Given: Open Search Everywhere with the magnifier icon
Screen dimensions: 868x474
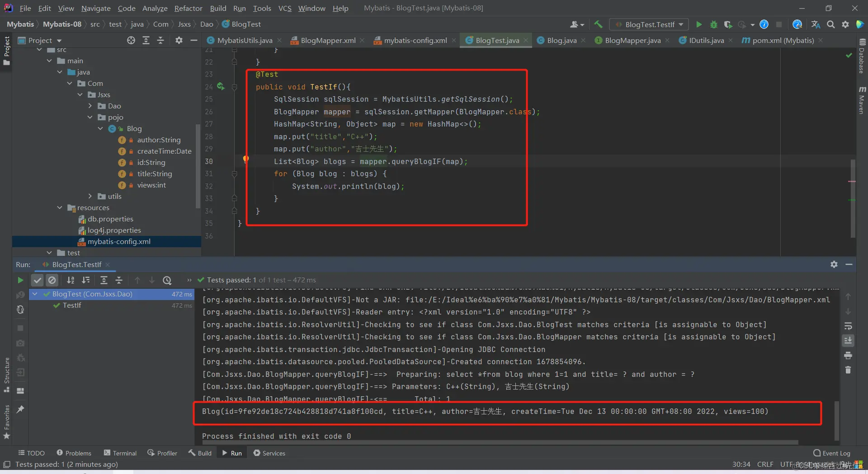Looking at the screenshot, I should [x=831, y=24].
